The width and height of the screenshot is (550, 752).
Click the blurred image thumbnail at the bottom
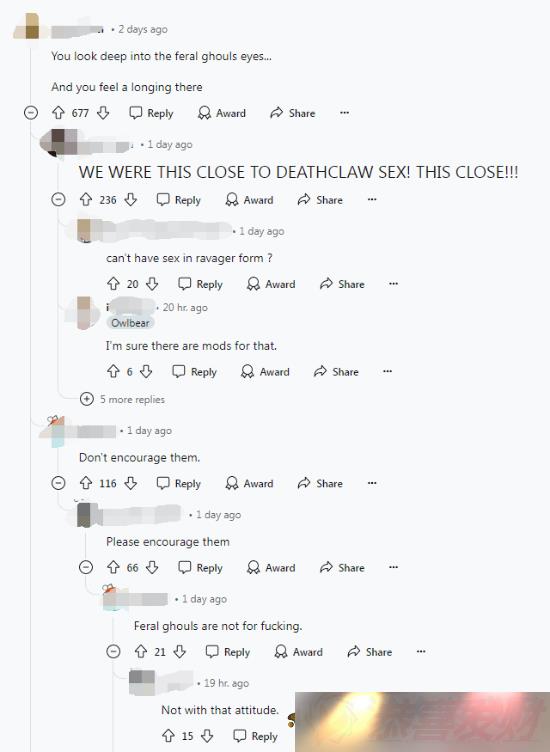(x=422, y=722)
